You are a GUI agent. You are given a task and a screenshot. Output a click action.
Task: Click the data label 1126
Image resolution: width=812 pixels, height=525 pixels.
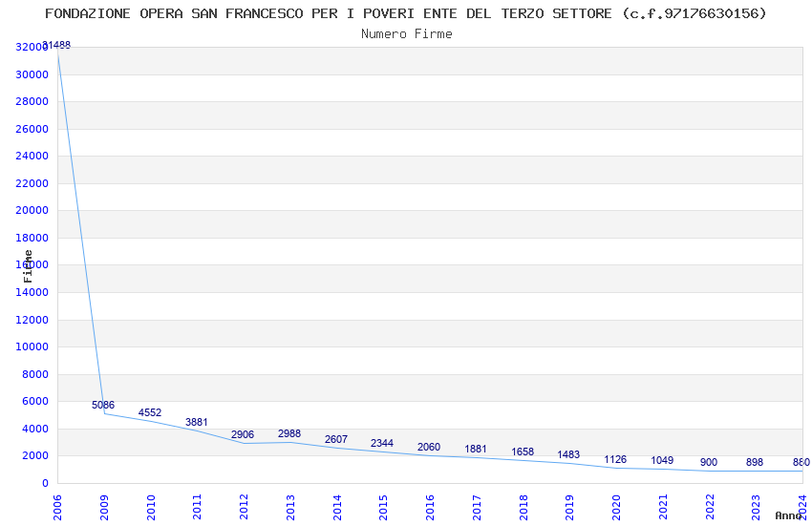615,459
